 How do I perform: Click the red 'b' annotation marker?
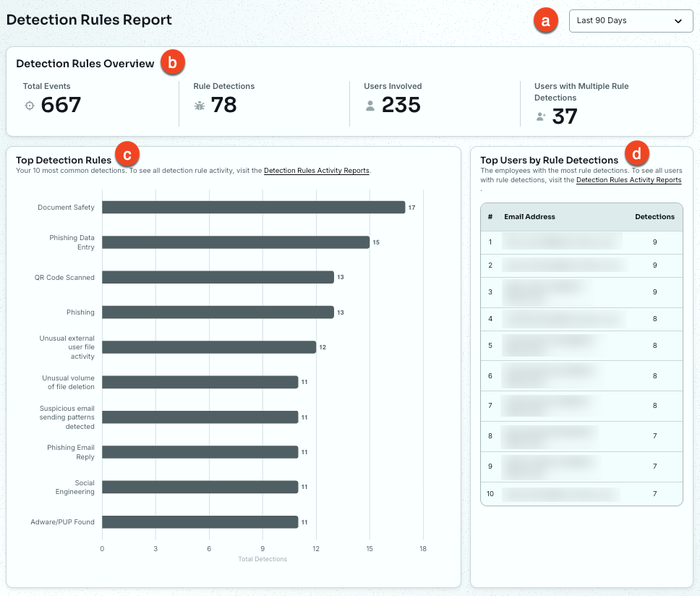coord(172,63)
